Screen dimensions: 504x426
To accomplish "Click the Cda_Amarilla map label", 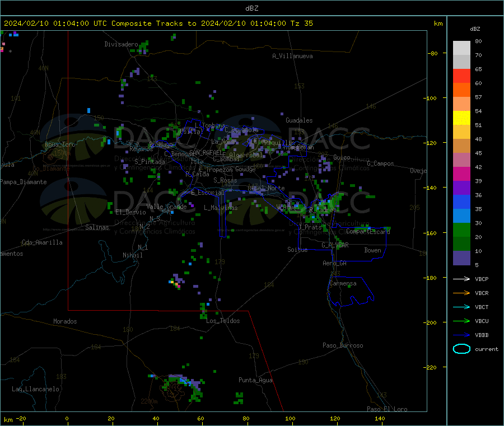I will 42,242.
